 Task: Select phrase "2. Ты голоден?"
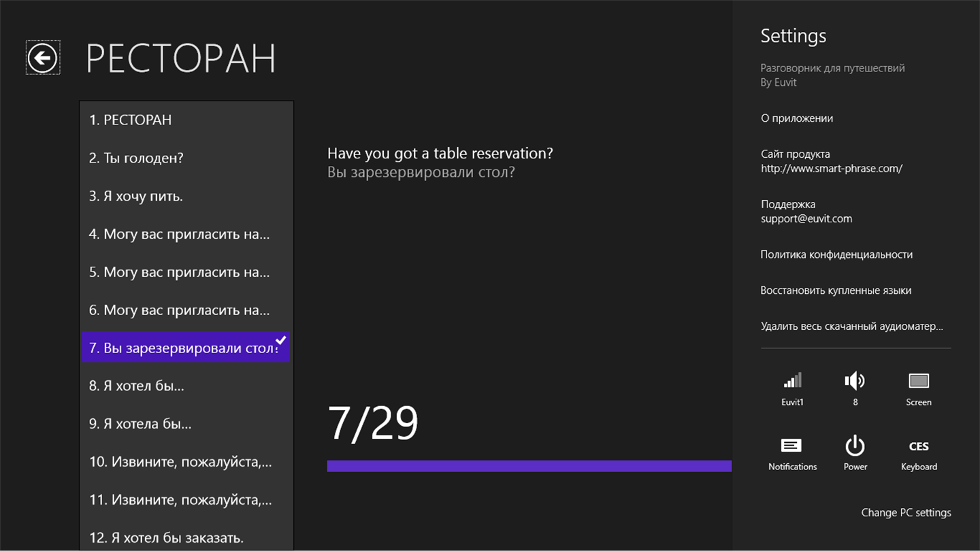pos(186,158)
